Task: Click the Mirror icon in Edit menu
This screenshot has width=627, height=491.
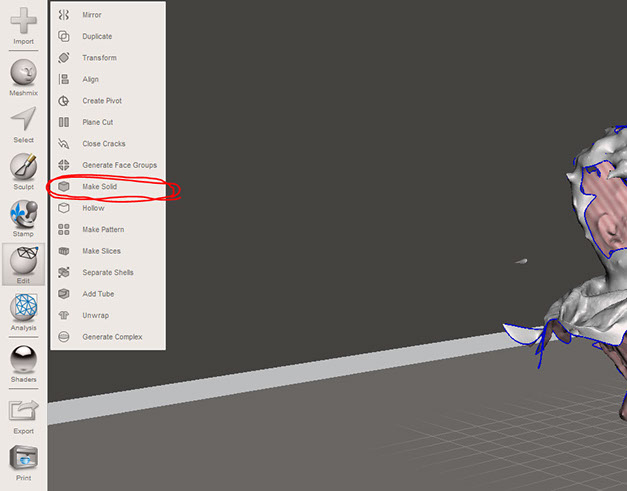Action: click(64, 15)
